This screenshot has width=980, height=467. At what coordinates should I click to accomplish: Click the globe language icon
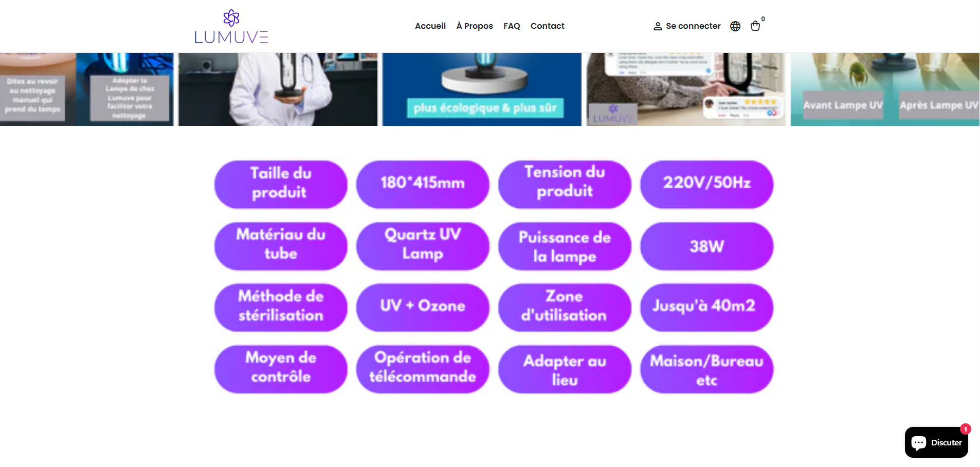coord(735,26)
